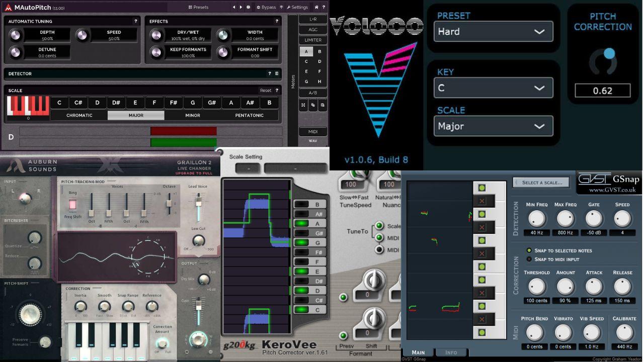This screenshot has height=362, width=644.
Task: Toggle KeroVee note C LED
Action: click(x=301, y=310)
